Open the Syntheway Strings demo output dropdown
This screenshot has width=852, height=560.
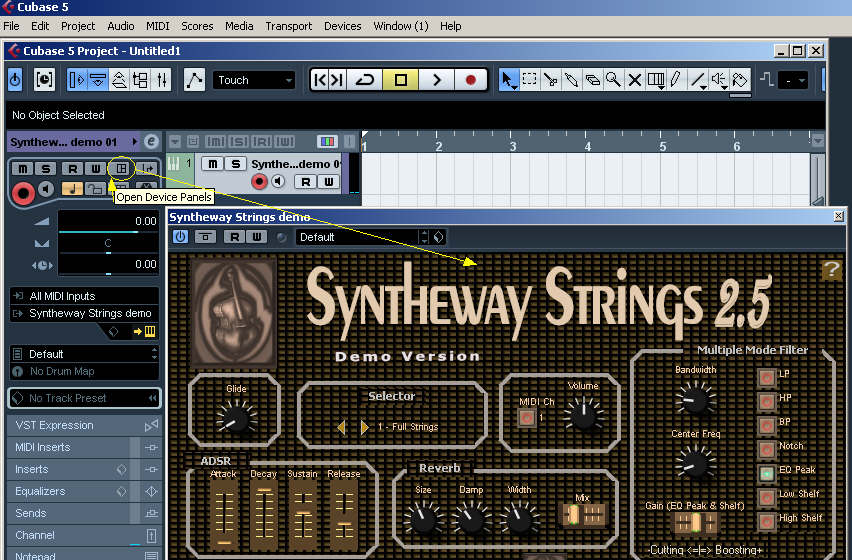click(x=84, y=313)
